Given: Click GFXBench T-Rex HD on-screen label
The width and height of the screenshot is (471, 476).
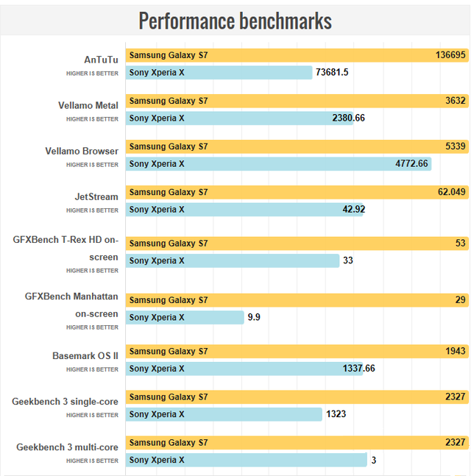Looking at the screenshot, I should pyautogui.click(x=65, y=248).
